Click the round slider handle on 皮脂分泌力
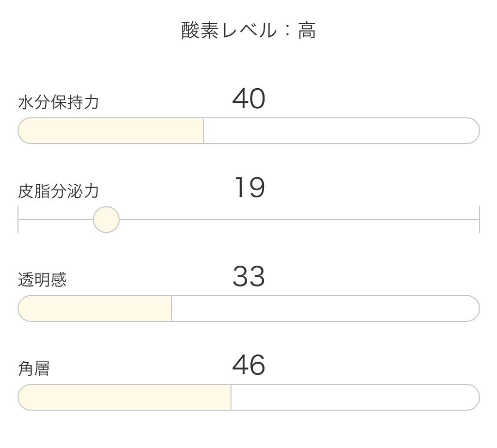Viewport: 497px width, 448px height. pos(106,220)
